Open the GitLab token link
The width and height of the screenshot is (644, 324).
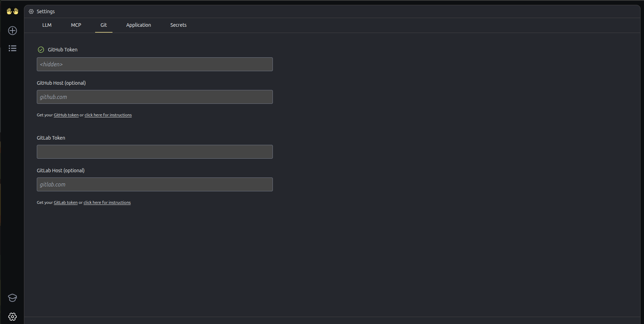coord(66,202)
